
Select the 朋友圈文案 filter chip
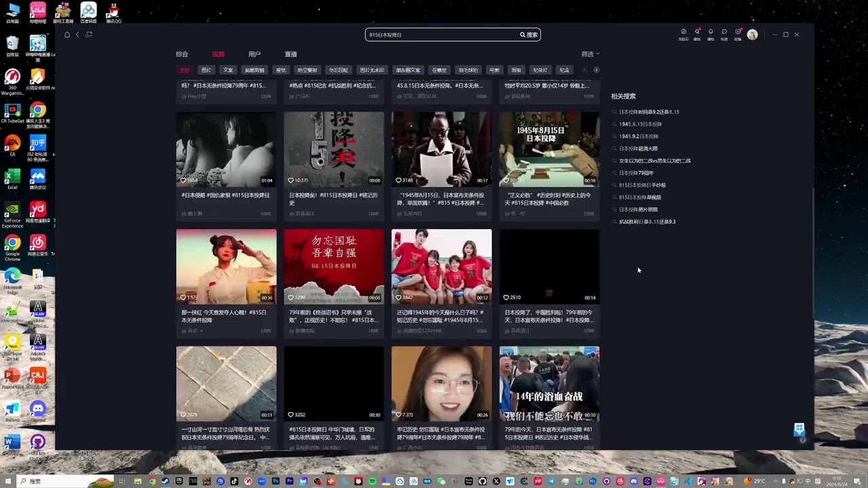(408, 70)
